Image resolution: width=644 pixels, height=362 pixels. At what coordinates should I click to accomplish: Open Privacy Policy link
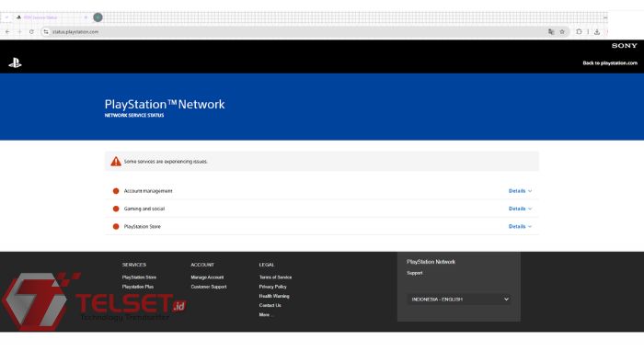click(x=272, y=287)
